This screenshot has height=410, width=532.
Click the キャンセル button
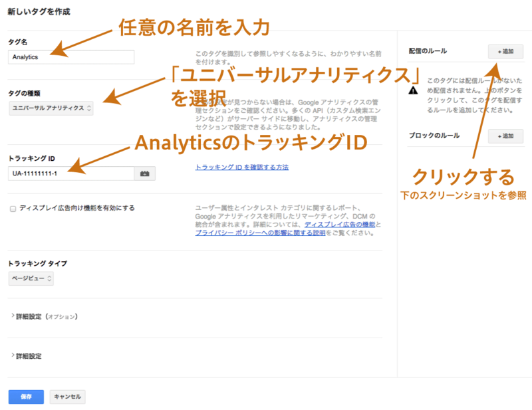(68, 397)
